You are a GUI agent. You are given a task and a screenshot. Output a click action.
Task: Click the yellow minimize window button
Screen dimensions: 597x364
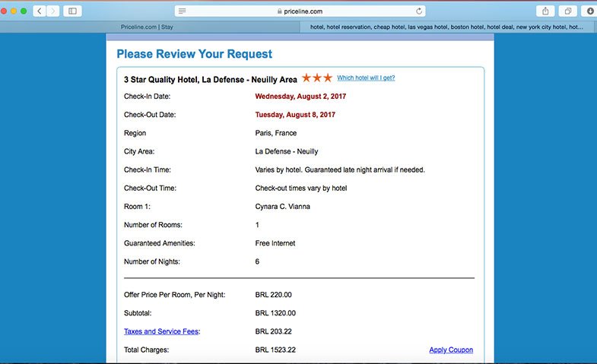click(x=14, y=11)
